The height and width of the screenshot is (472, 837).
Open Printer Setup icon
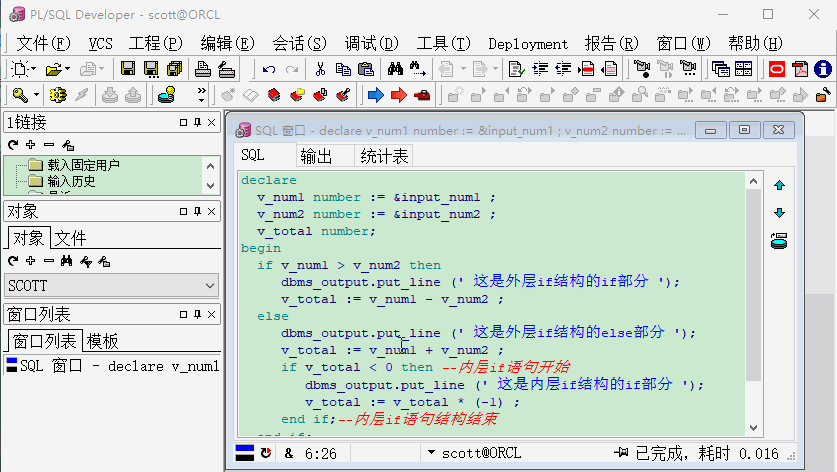[226, 68]
